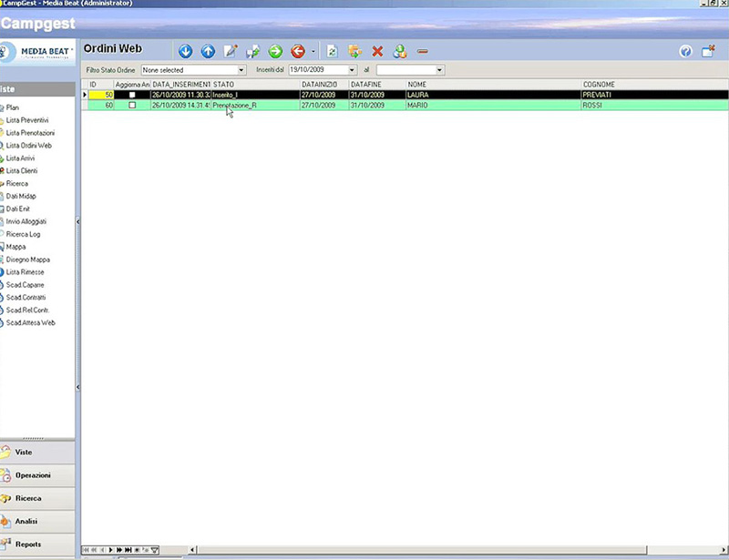Click the edit pencil-on-note toolbar icon

pos(231,51)
